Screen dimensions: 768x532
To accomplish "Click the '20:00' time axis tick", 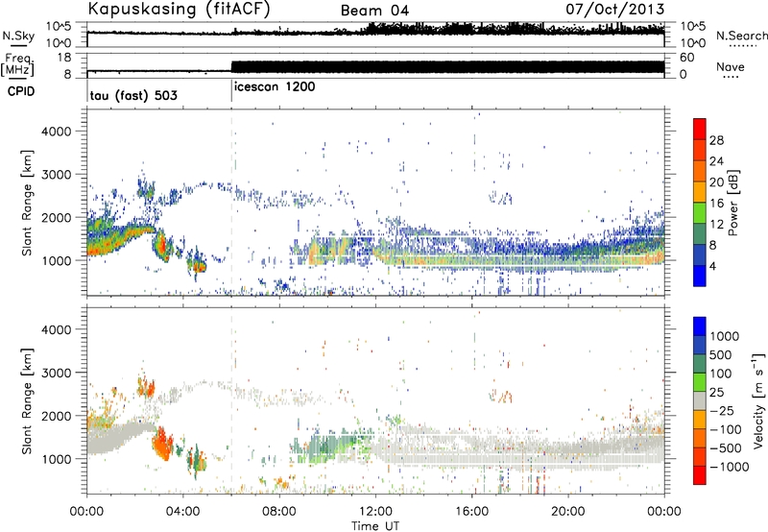I will (568, 512).
